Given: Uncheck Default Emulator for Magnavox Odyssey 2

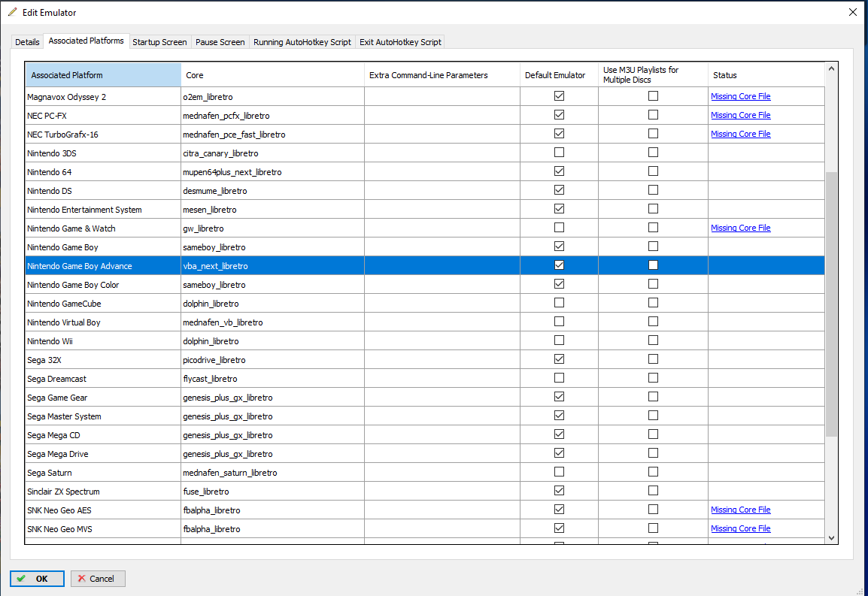Looking at the screenshot, I should click(559, 96).
